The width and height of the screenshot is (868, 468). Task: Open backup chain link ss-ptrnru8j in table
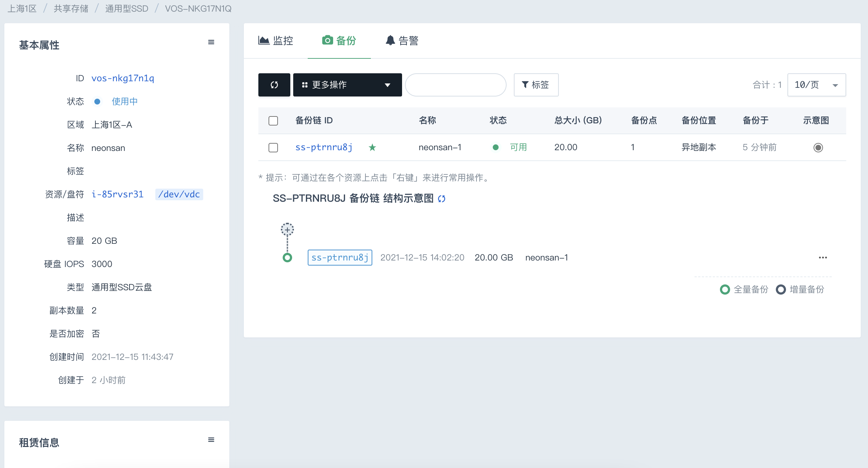point(324,147)
